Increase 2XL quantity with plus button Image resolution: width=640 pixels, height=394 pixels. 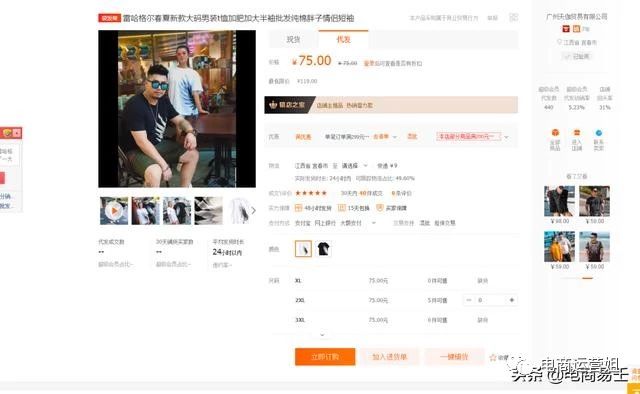[512, 300]
